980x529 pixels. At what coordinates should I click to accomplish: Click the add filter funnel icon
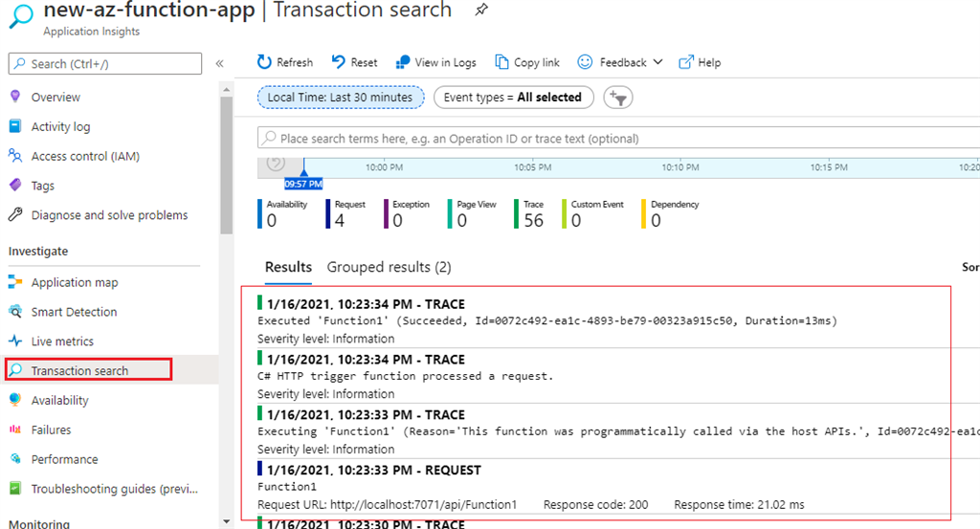tap(619, 98)
